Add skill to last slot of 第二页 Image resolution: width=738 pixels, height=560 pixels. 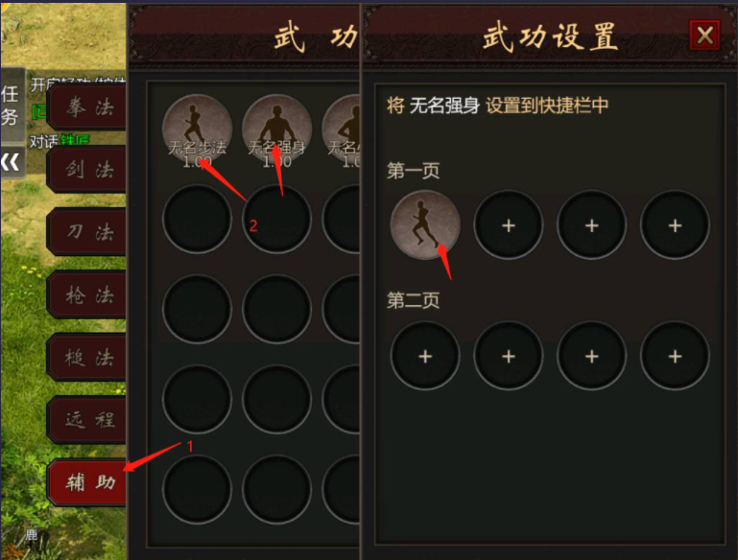(675, 356)
